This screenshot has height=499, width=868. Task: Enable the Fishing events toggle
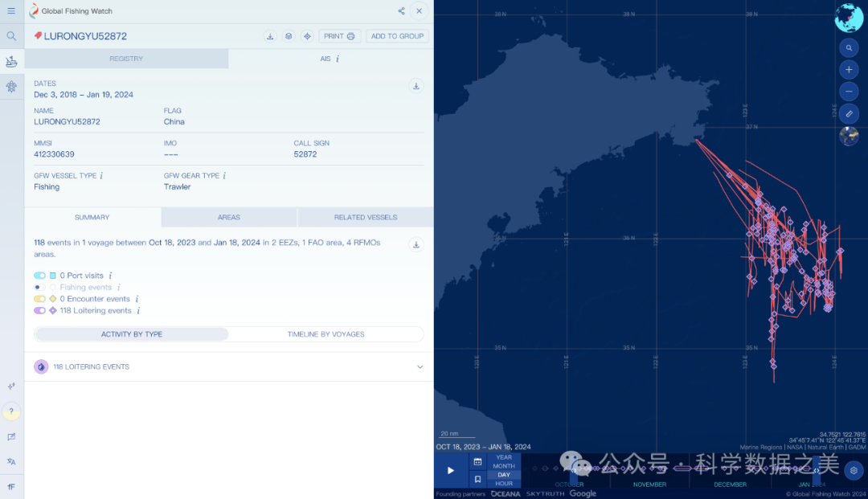pyautogui.click(x=39, y=287)
